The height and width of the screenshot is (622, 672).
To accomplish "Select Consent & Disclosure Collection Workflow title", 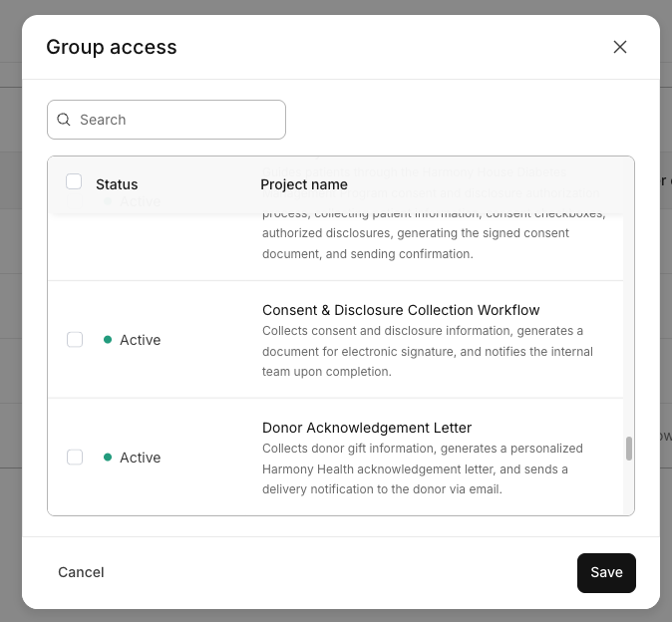I will point(401,310).
